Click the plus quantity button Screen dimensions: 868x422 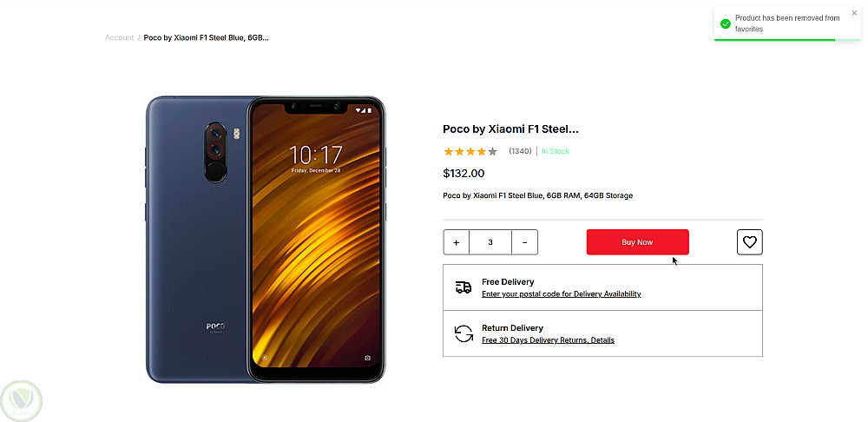pyautogui.click(x=457, y=242)
